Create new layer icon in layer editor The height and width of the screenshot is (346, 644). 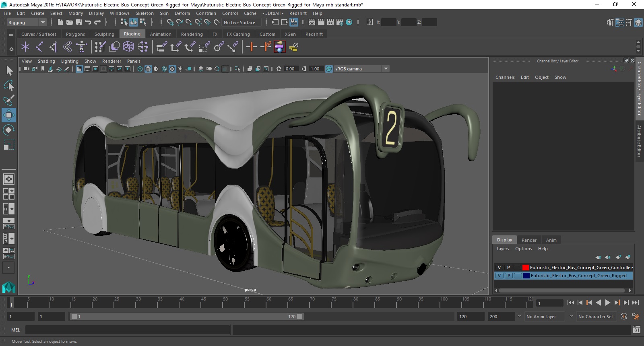coord(618,257)
